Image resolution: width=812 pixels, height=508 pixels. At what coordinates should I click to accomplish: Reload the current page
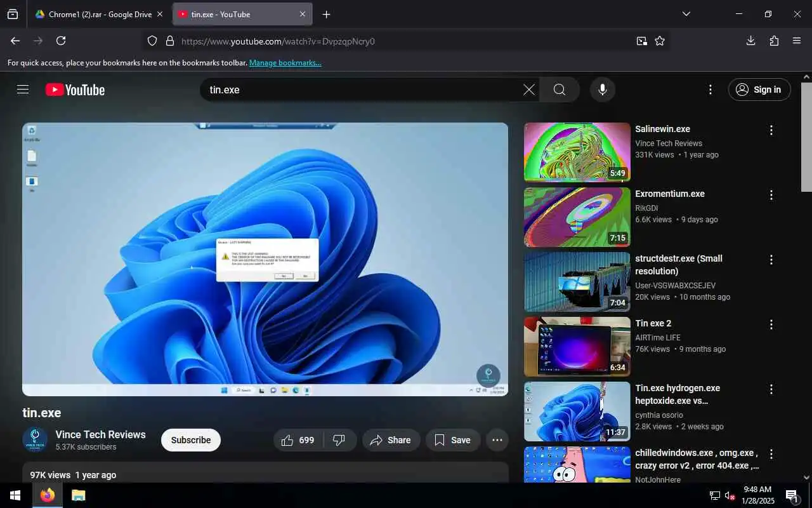[x=61, y=41]
